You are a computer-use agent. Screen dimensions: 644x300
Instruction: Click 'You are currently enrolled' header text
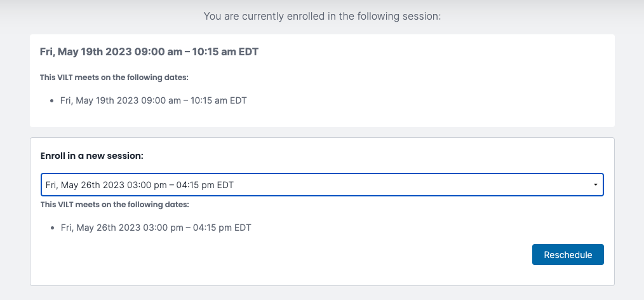[x=322, y=17]
